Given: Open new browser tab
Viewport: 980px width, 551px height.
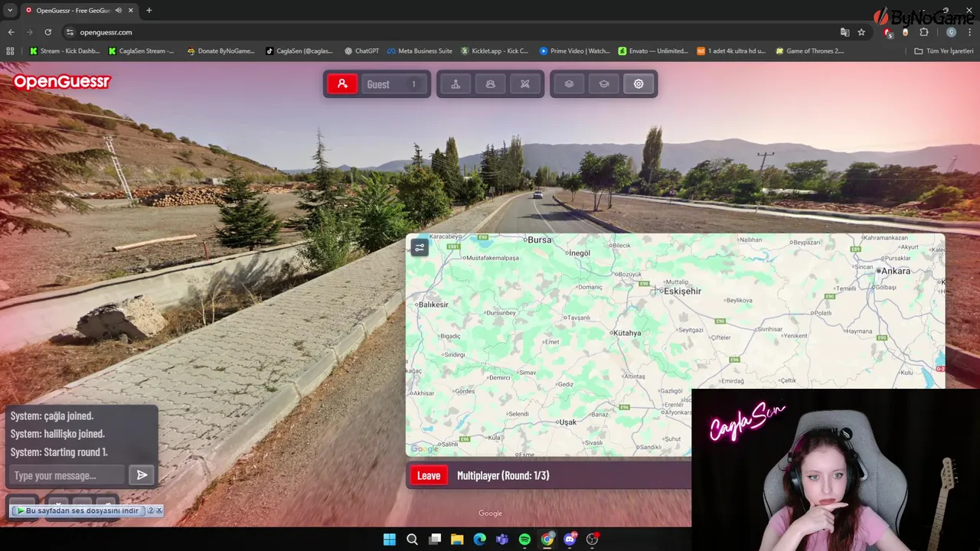Looking at the screenshot, I should [149, 10].
